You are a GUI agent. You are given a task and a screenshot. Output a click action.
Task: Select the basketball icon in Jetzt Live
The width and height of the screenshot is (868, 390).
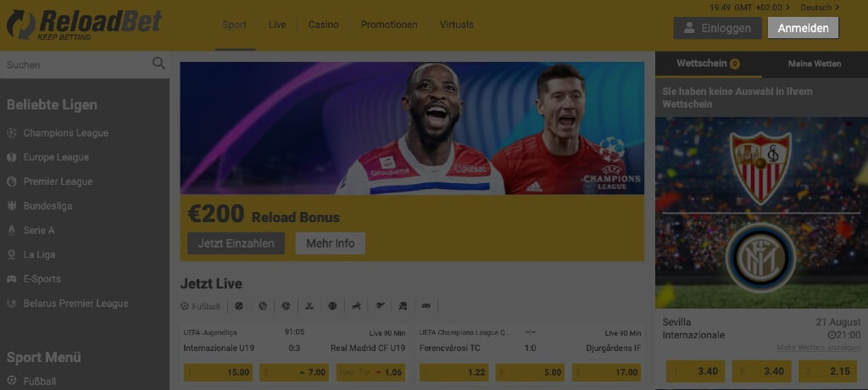click(263, 306)
